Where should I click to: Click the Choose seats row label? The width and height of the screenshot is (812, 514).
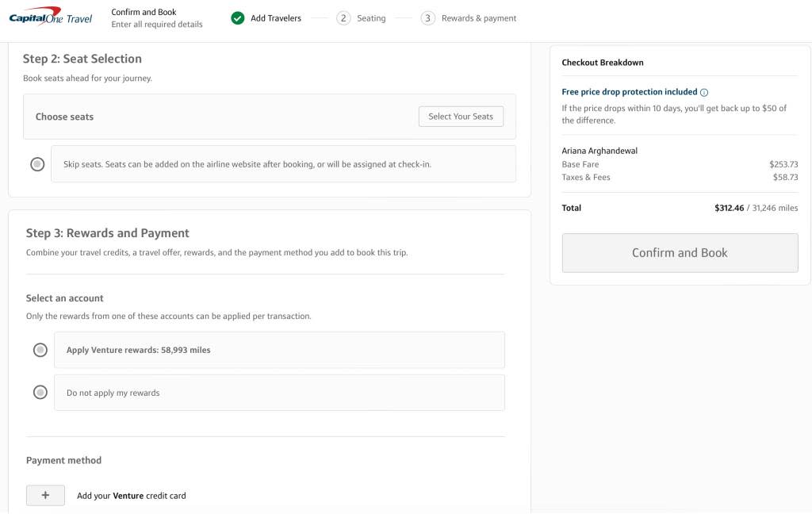click(64, 117)
